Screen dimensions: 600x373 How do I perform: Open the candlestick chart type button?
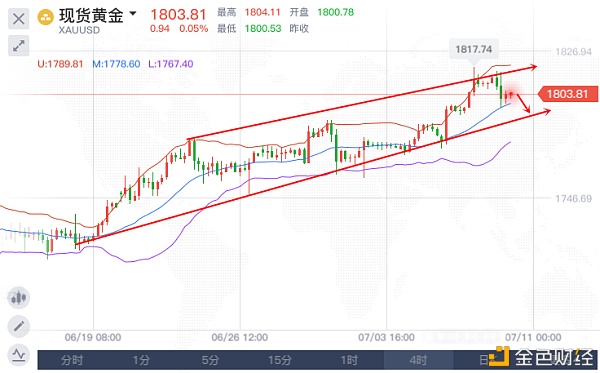[18, 298]
